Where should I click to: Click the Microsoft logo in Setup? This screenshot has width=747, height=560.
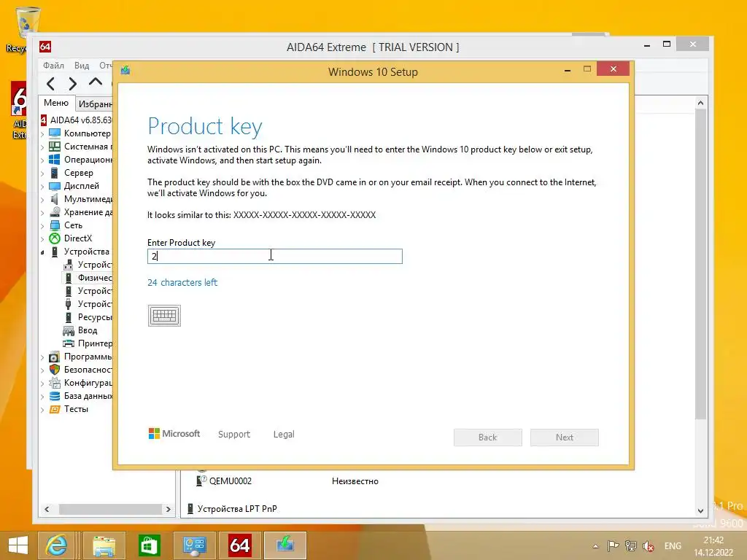[x=174, y=434]
